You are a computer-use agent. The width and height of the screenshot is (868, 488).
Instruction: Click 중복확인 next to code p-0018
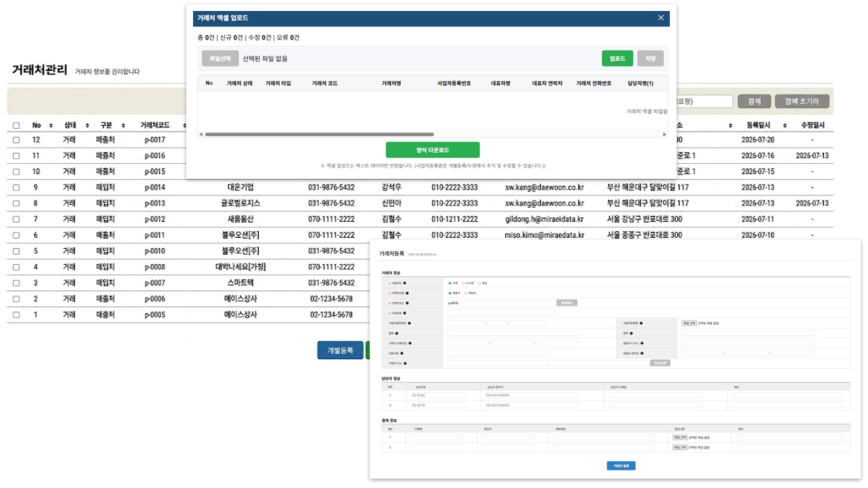567,303
